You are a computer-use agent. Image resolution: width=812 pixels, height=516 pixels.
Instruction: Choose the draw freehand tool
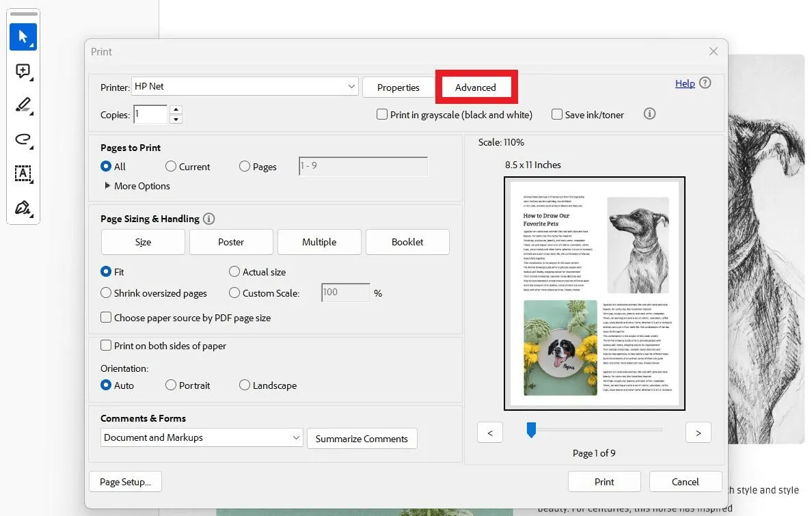pos(23,139)
